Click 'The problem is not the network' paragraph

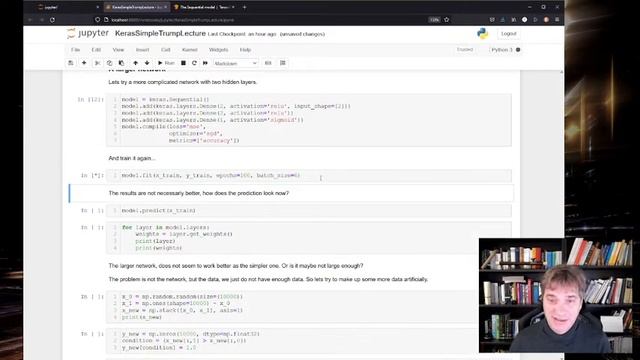tap(268, 280)
